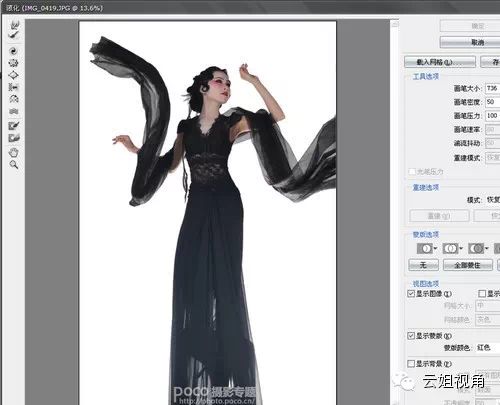Select the Reconstruct tool

coord(14,35)
